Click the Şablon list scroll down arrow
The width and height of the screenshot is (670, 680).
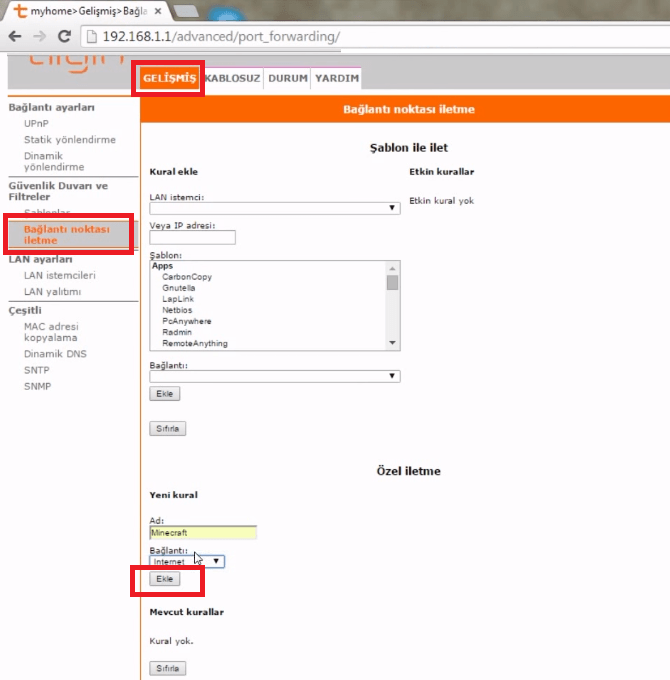click(x=392, y=343)
